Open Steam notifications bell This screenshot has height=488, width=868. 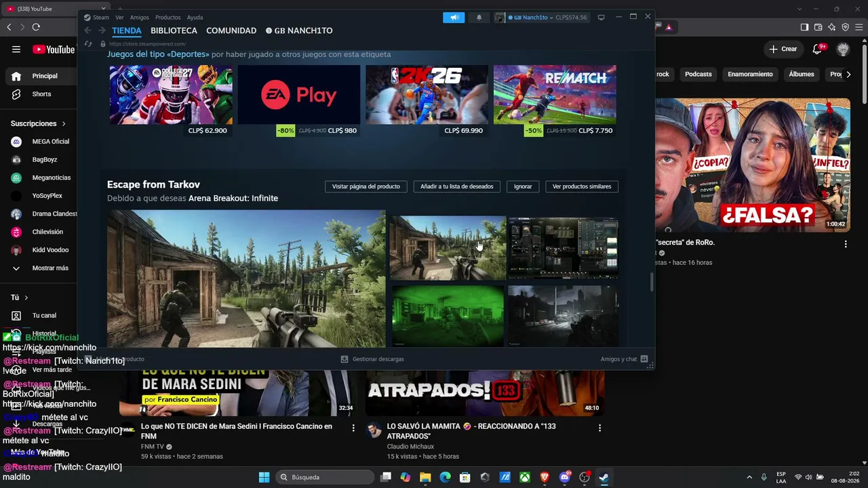click(479, 18)
